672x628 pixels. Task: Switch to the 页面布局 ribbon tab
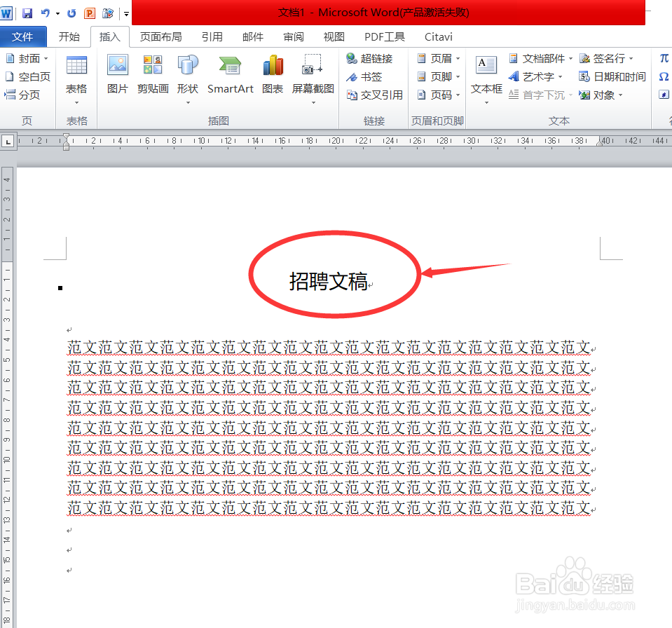[x=161, y=36]
